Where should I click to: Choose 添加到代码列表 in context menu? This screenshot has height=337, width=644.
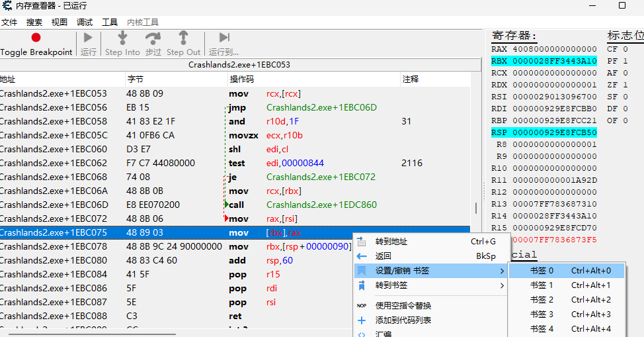(431, 320)
